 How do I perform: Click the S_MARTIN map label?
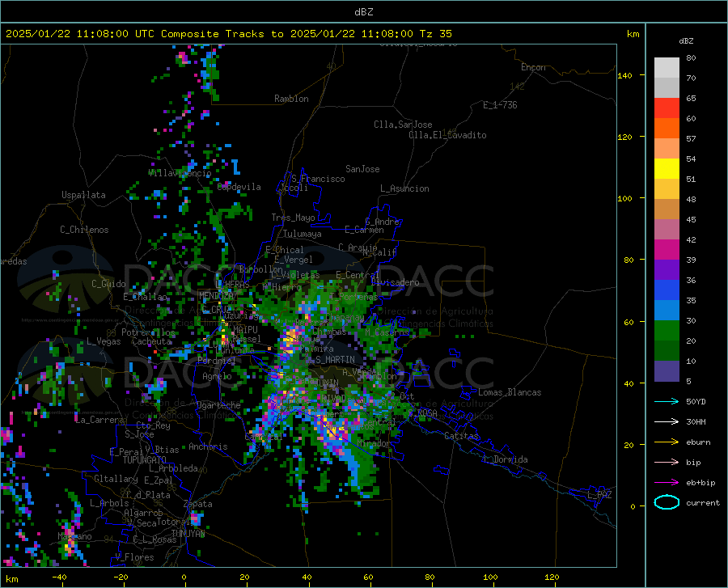[335, 360]
